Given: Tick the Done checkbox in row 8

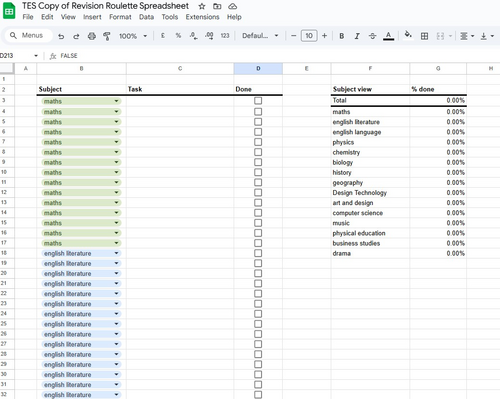Looking at the screenshot, I should [258, 152].
